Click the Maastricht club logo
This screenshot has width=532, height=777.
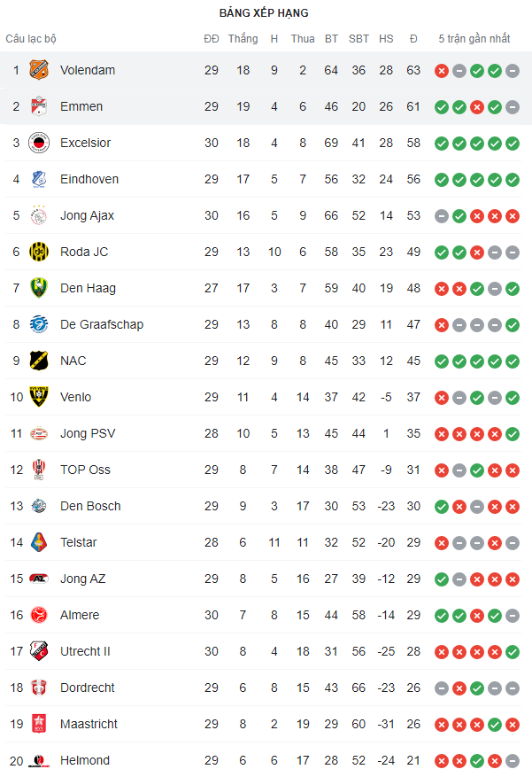click(38, 724)
